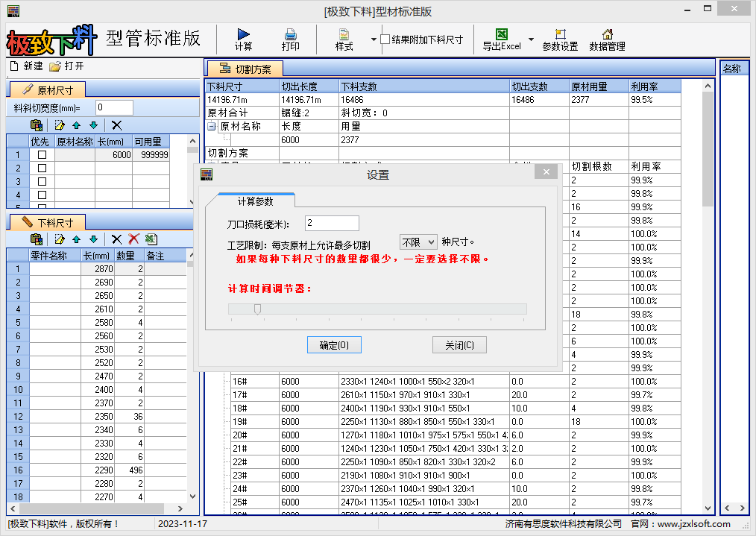The image size is (756, 536).
Task: Click quantity 496 for length 2290
Action: (x=130, y=470)
